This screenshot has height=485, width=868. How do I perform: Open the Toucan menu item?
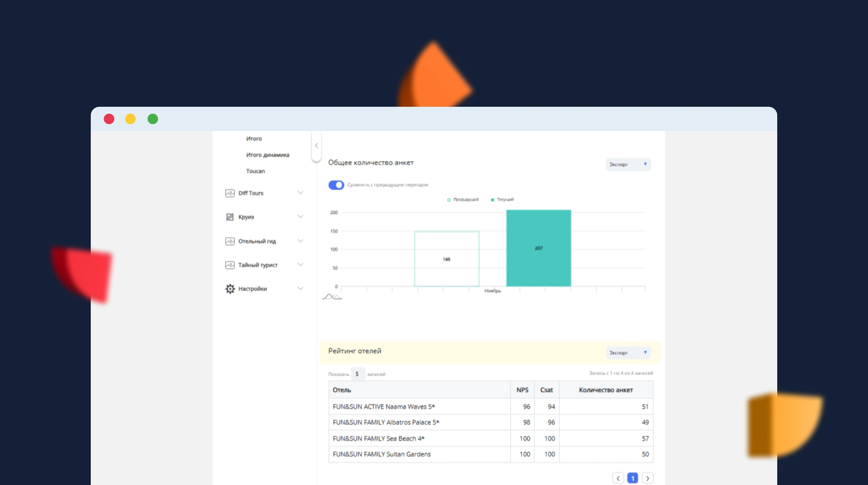pyautogui.click(x=255, y=171)
